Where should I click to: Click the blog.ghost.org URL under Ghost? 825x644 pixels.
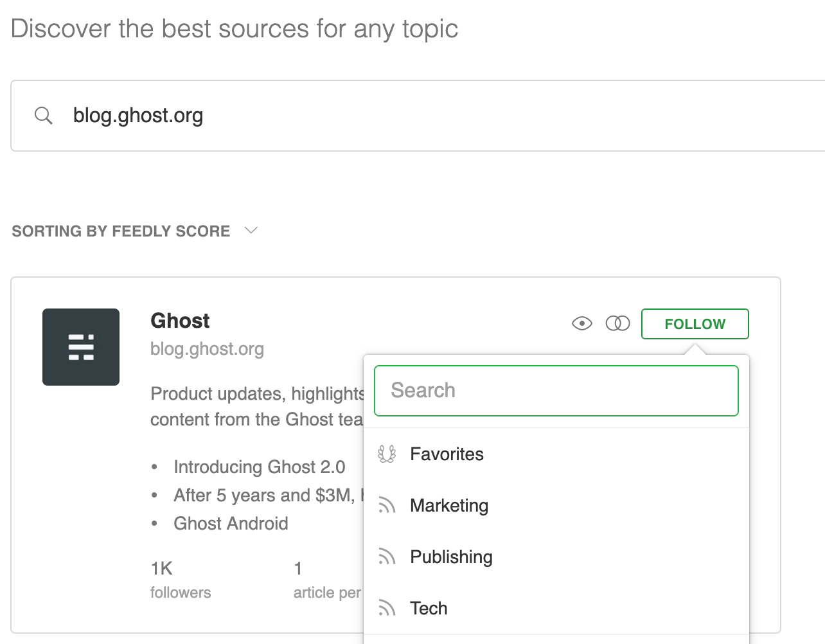(207, 349)
